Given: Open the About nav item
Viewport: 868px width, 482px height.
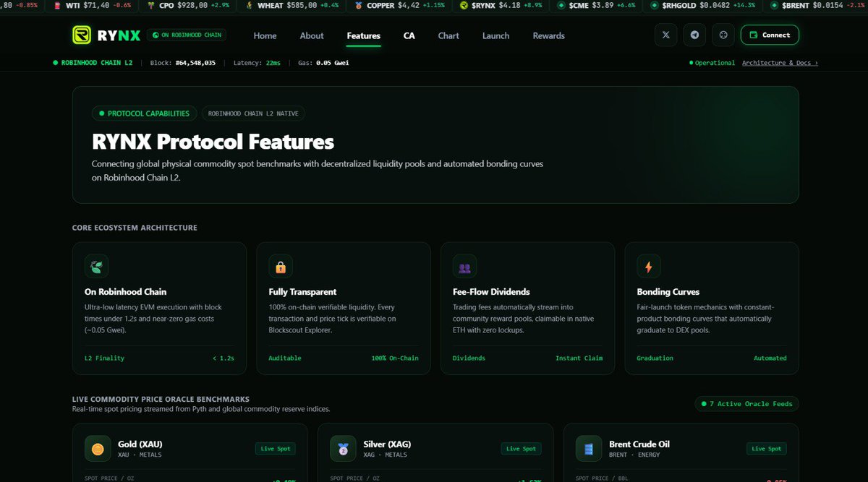Looking at the screenshot, I should click(x=312, y=35).
